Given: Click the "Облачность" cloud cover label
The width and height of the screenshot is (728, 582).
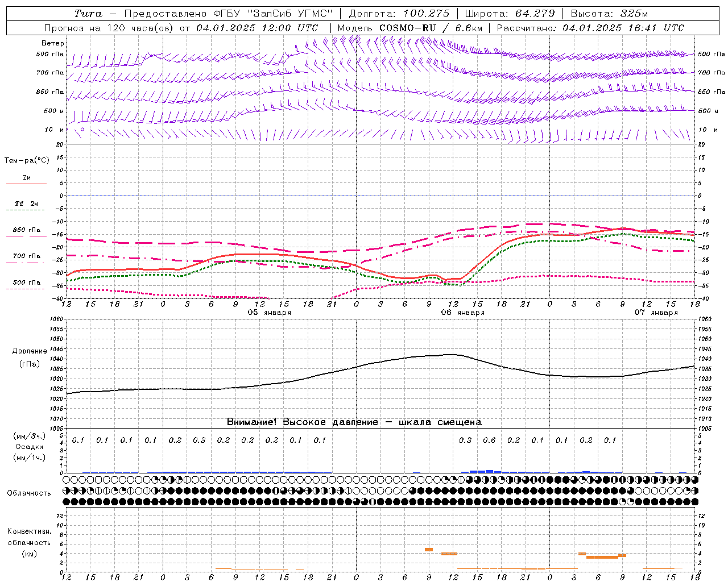Looking at the screenshot, I should 29,493.
